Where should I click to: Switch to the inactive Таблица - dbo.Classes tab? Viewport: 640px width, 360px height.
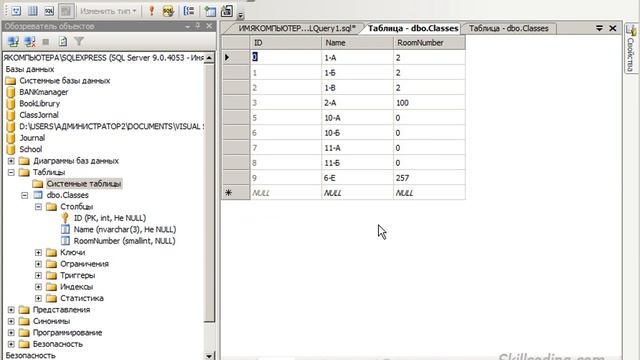(x=508, y=28)
